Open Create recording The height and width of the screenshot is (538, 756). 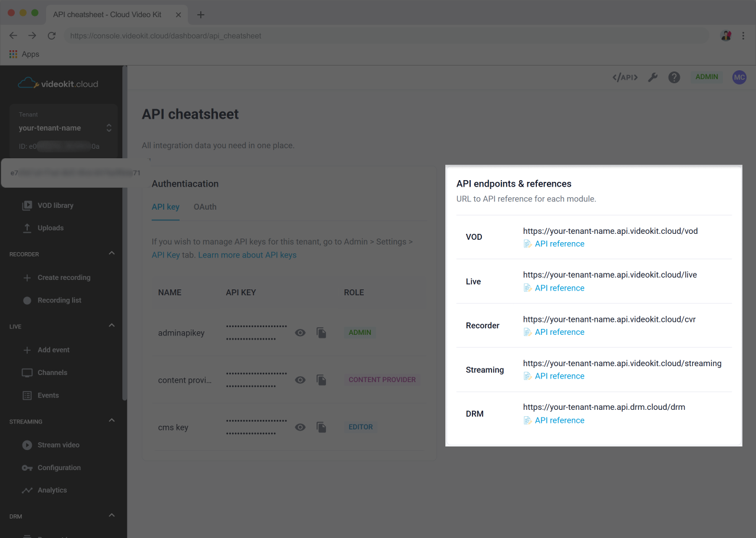(64, 278)
